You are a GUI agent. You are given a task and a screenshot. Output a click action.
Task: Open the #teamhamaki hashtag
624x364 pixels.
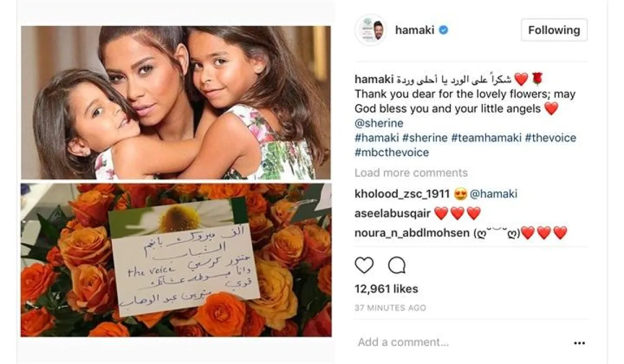(x=486, y=138)
